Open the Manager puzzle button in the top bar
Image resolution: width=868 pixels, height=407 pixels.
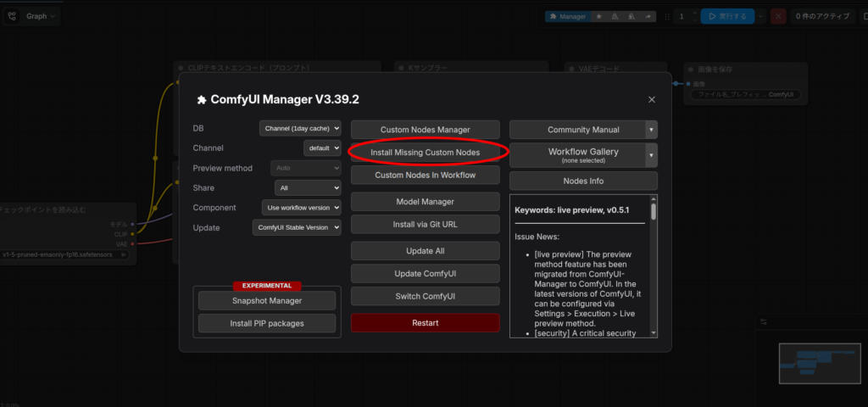567,16
